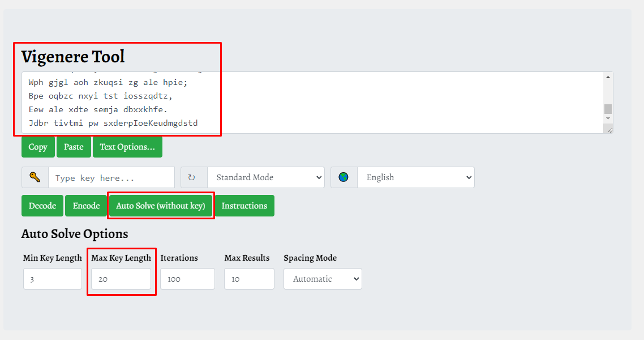Click the key icon beside the key field
Image resolution: width=644 pixels, height=340 pixels.
[35, 177]
